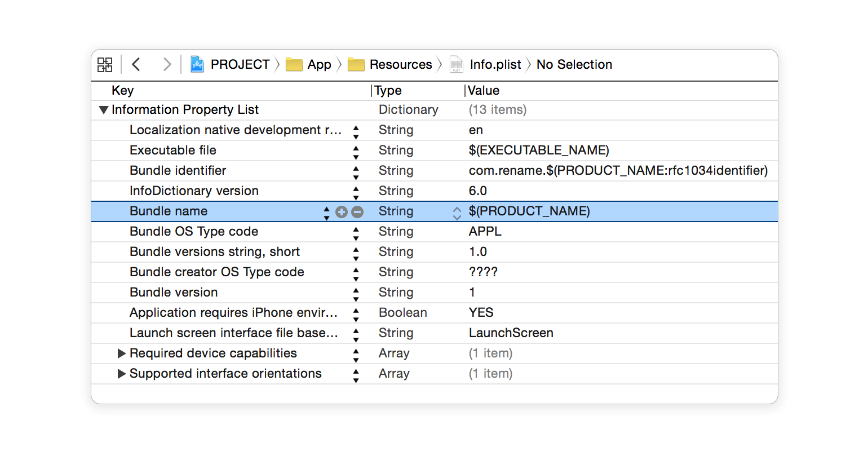This screenshot has width=868, height=451.
Task: Open the No Selection breadcrumb item
Action: tap(574, 64)
